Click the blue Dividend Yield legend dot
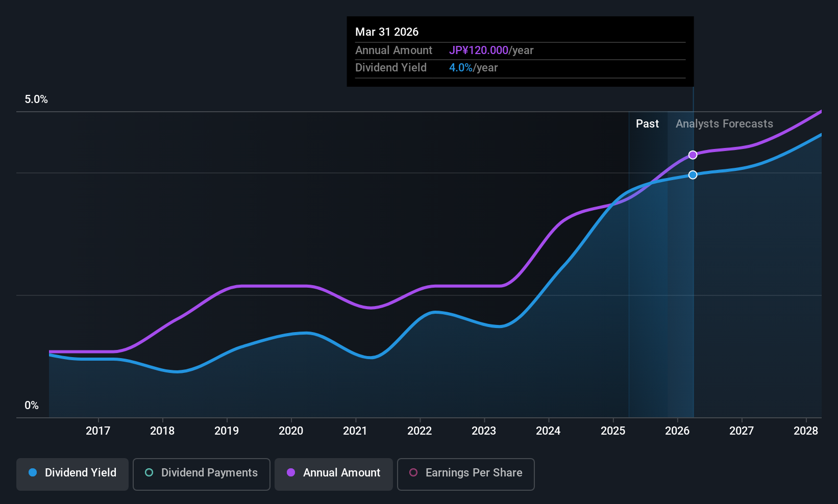 33,473
